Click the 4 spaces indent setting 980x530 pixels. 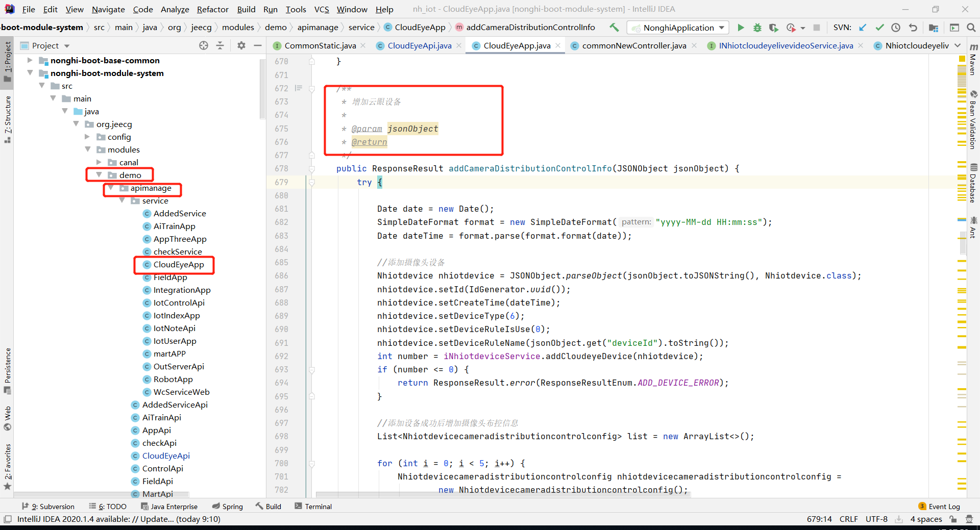(x=926, y=519)
